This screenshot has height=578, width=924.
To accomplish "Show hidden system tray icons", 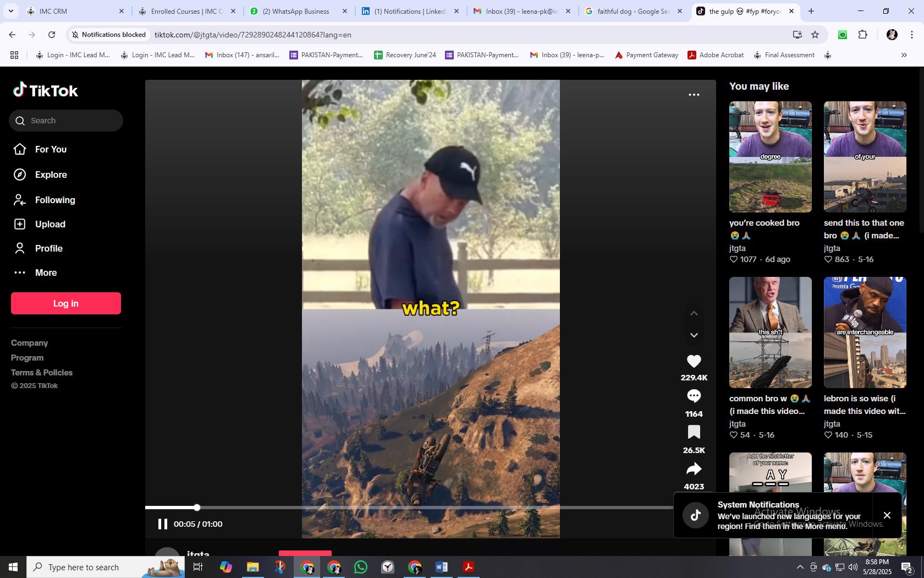I will [x=800, y=567].
